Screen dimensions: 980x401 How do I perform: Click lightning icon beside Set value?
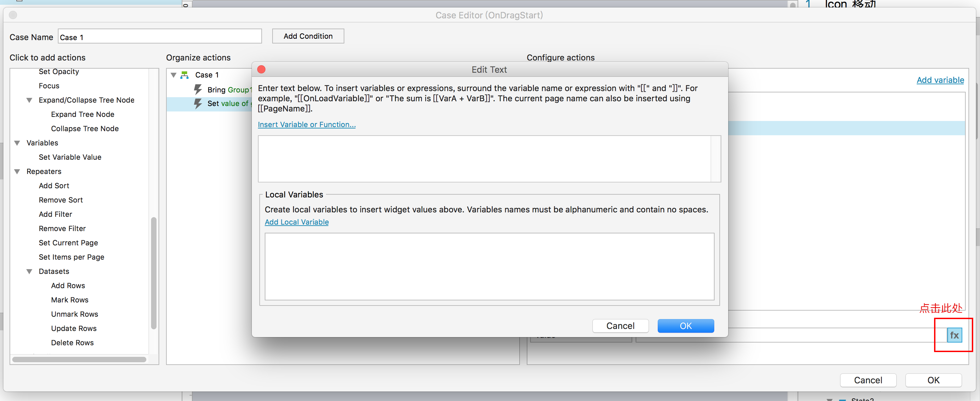pos(198,103)
